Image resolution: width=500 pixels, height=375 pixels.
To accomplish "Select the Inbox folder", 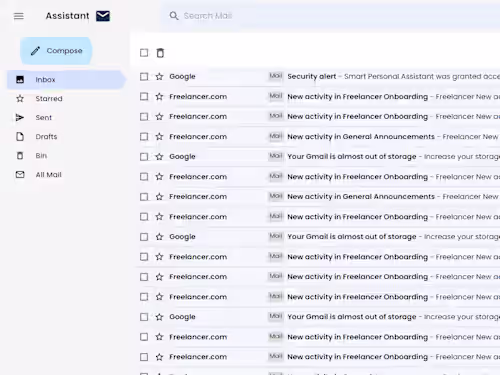I will 66,80.
